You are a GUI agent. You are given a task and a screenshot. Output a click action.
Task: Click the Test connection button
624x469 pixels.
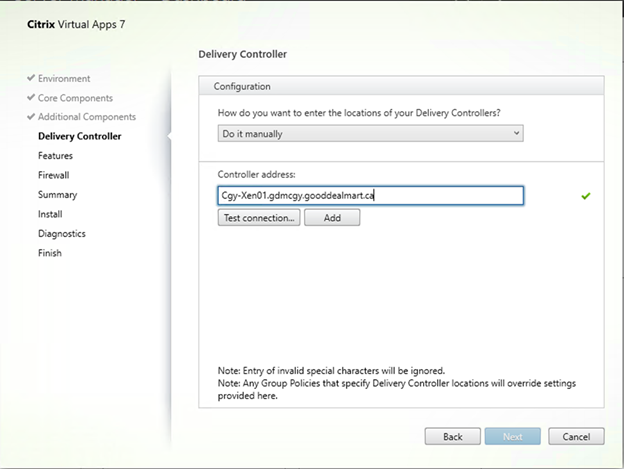(259, 218)
